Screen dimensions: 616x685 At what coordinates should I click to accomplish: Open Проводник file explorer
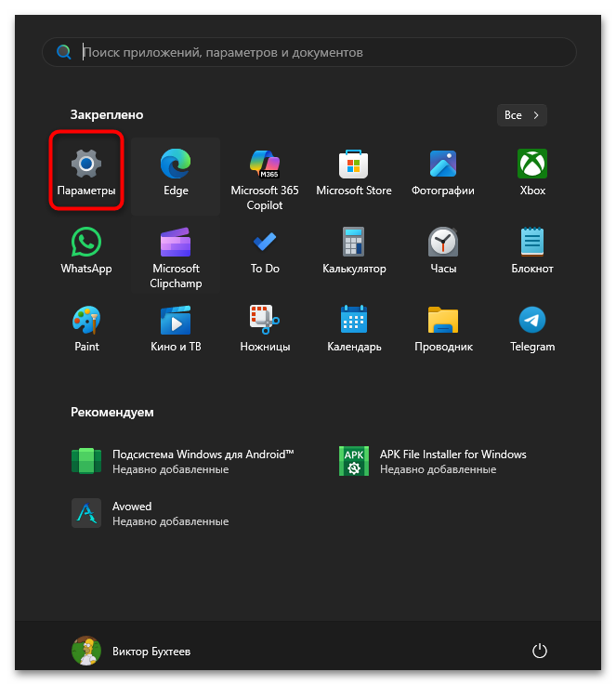442,328
